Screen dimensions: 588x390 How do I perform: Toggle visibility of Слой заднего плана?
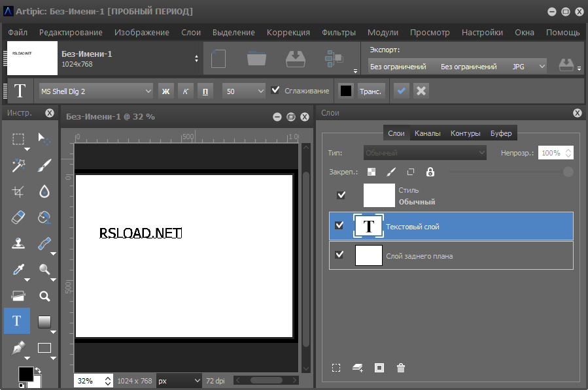(339, 255)
